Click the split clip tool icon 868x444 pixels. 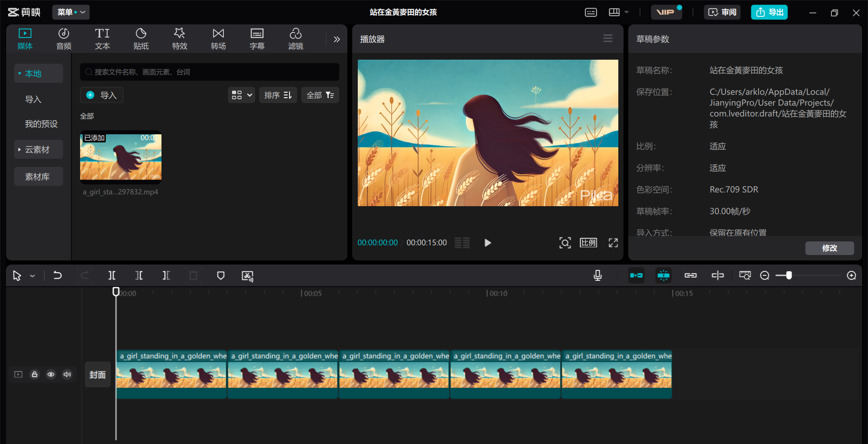(112, 275)
